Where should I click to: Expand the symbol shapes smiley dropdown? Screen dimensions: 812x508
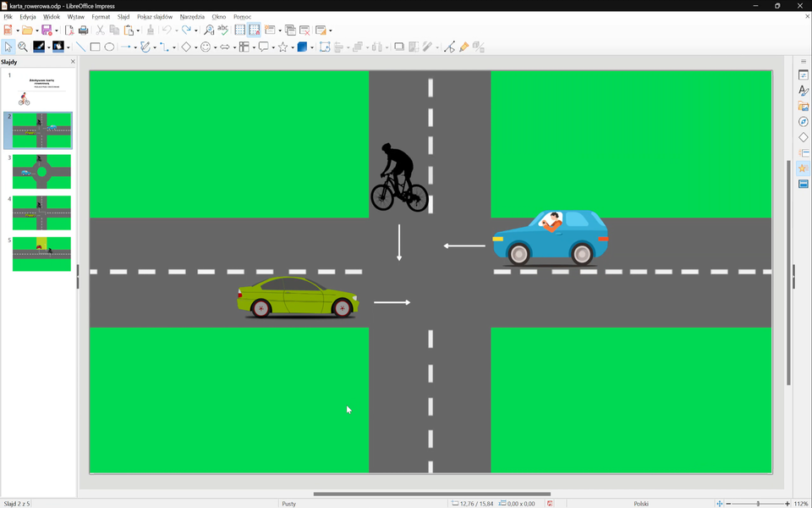[215, 47]
